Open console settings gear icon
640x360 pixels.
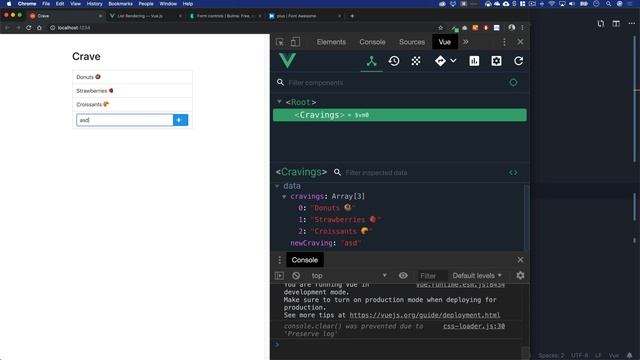click(x=520, y=276)
